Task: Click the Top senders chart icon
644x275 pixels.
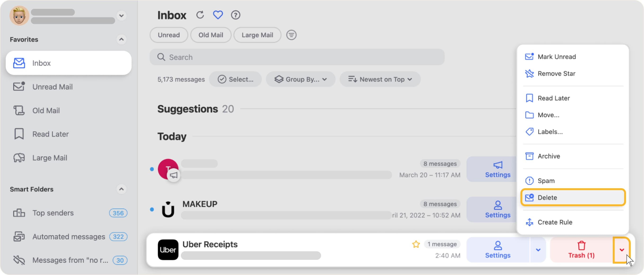Action: [x=19, y=213]
